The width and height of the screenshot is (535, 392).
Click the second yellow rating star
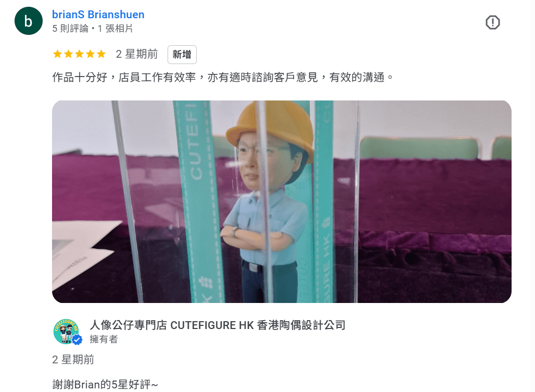[x=68, y=54]
